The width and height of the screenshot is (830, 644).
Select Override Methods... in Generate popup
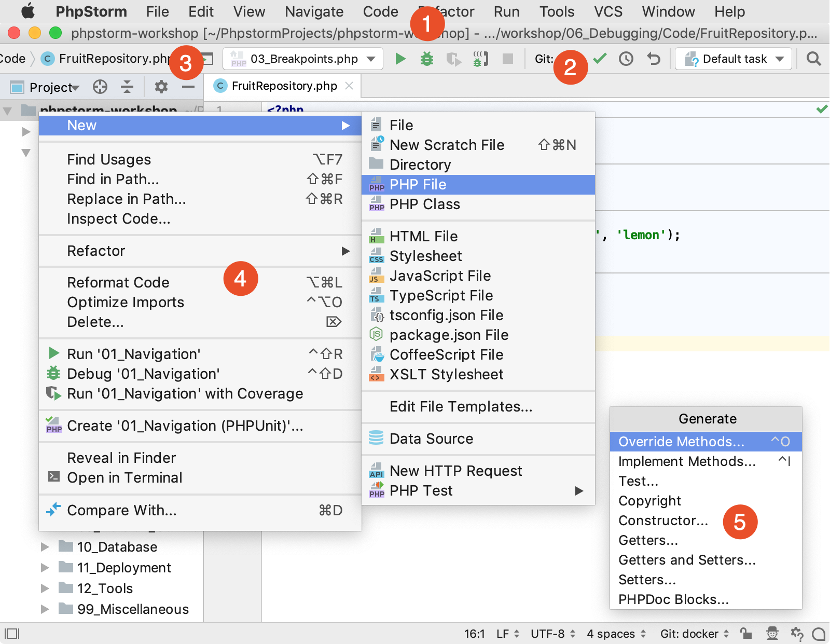[x=706, y=442]
